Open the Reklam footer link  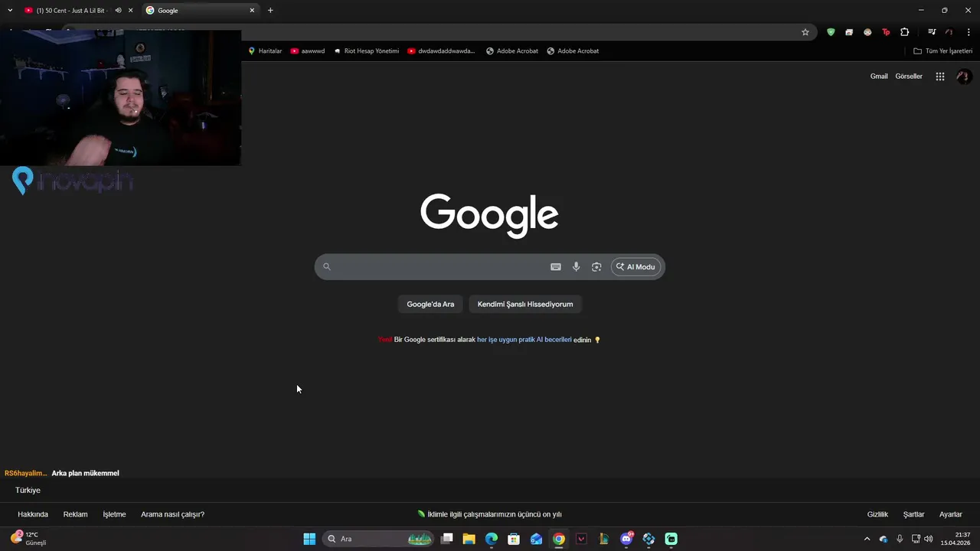pyautogui.click(x=75, y=514)
